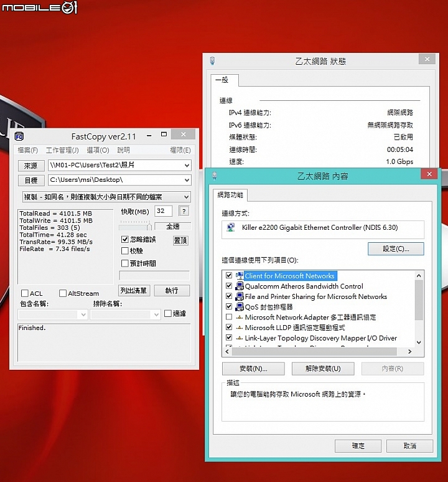
Task: Click the 設定(C)... configure button
Action: click(396, 249)
